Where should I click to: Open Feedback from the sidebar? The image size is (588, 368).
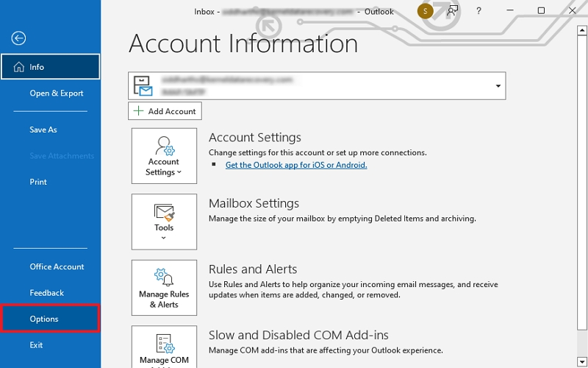[x=46, y=293]
